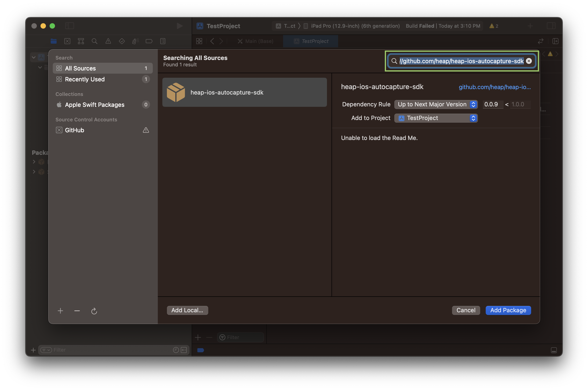This screenshot has width=588, height=390.
Task: Click the 0.0.9 minimum version field
Action: 493,105
